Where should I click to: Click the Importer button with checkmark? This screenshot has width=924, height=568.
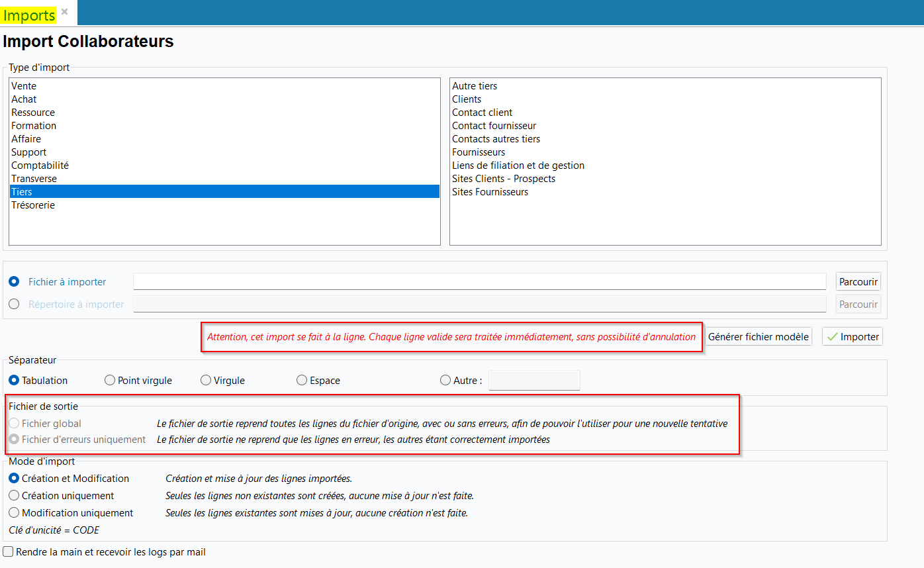[853, 336]
